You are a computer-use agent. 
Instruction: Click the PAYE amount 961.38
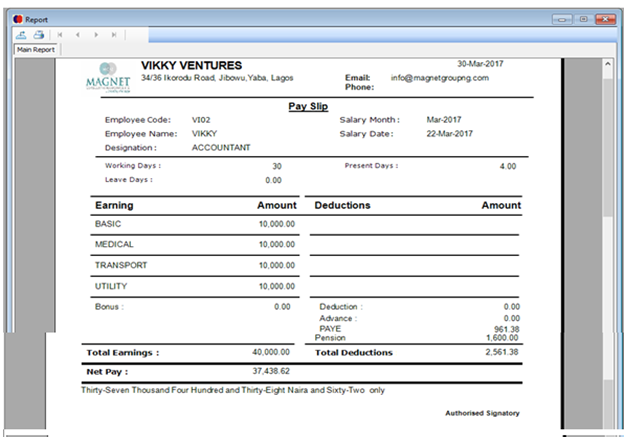[x=507, y=329]
